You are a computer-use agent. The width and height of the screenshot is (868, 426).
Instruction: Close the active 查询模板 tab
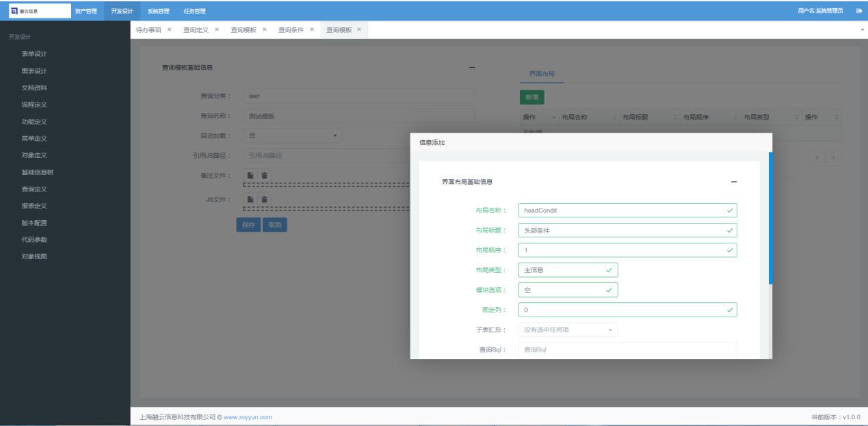coord(359,29)
